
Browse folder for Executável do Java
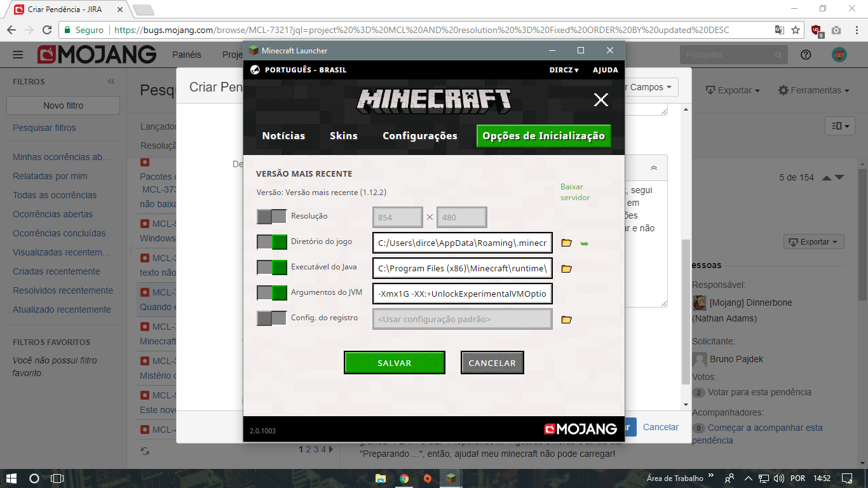tap(567, 269)
